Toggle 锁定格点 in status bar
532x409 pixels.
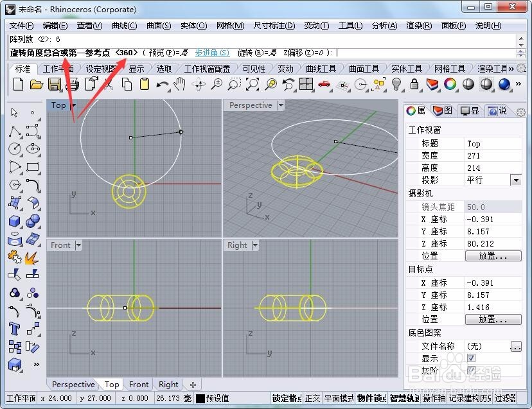click(x=287, y=398)
